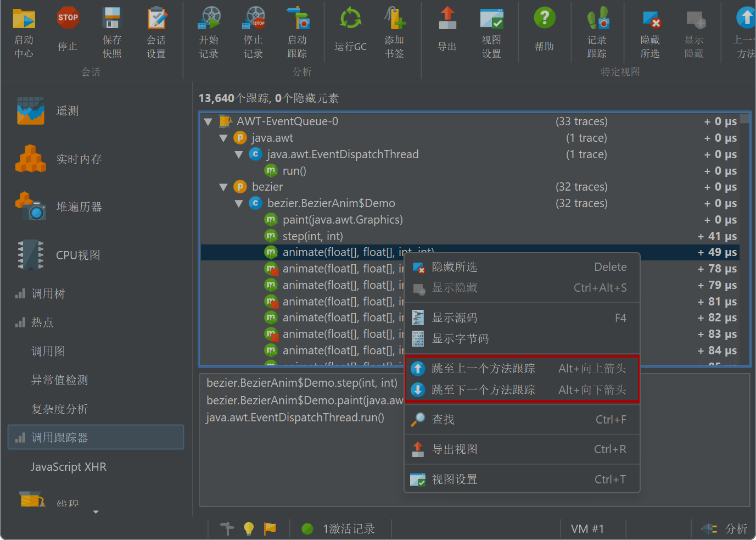Click the 停止记录 stop recording icon

254,19
